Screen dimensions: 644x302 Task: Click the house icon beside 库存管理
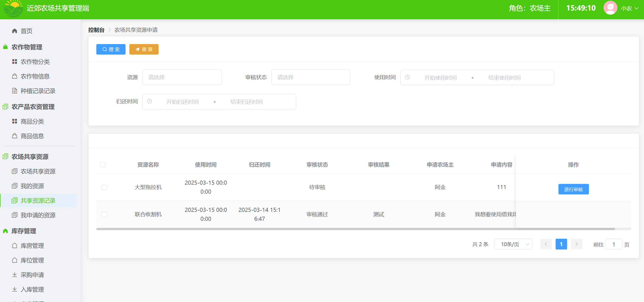coord(5,231)
